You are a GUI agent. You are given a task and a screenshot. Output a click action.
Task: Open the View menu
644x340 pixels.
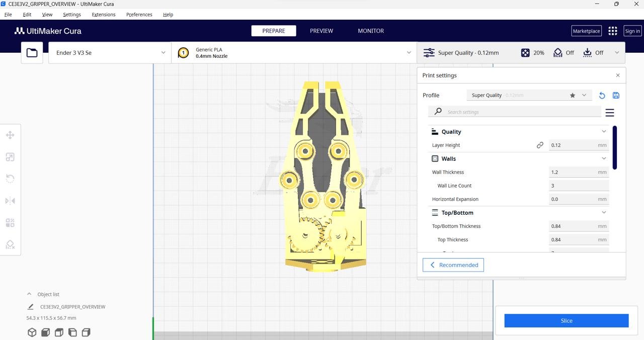tap(47, 15)
